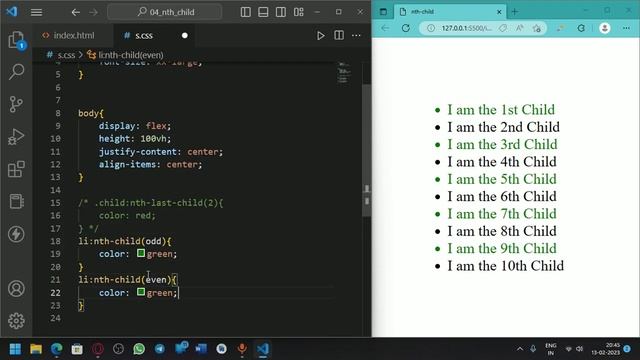Click 'I am the 4th Child' list item
This screenshot has height=360, width=640.
(x=502, y=162)
